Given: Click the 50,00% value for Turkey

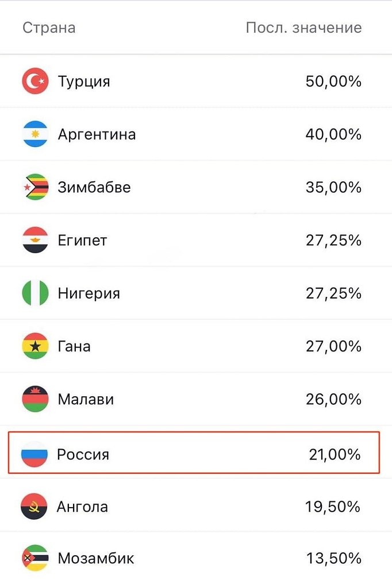Looking at the screenshot, I should point(333,82).
